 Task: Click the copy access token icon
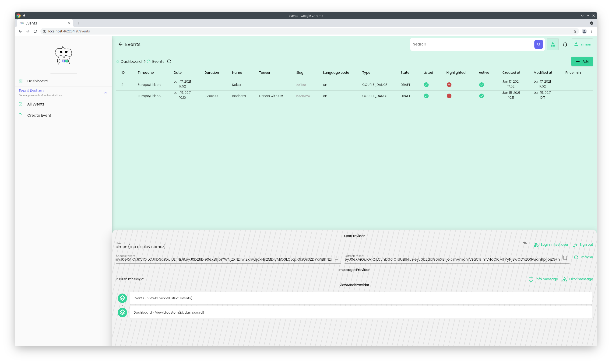[336, 257]
